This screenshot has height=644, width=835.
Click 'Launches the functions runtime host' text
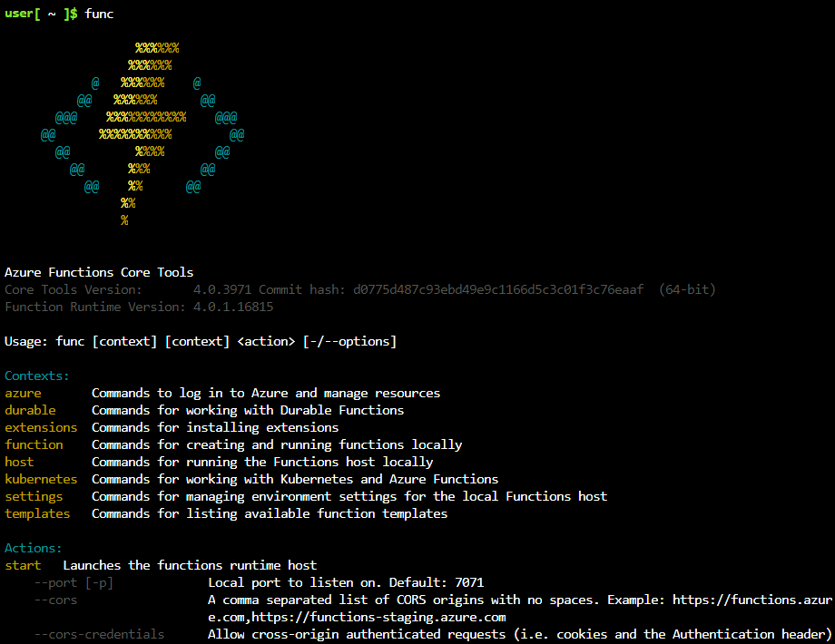click(x=190, y=565)
